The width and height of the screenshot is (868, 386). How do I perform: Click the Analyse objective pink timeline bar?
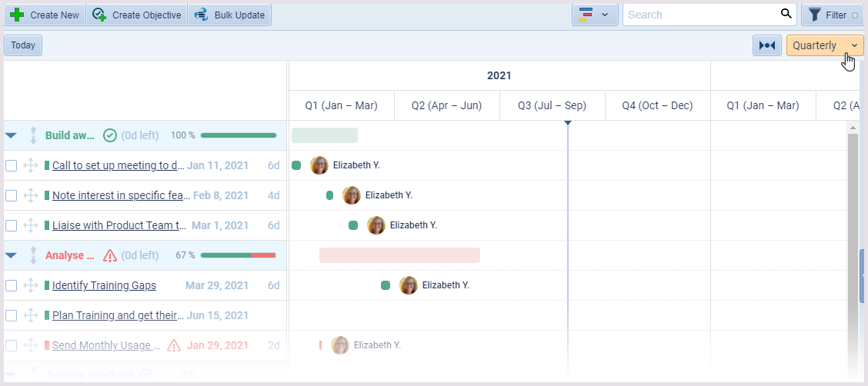point(399,255)
